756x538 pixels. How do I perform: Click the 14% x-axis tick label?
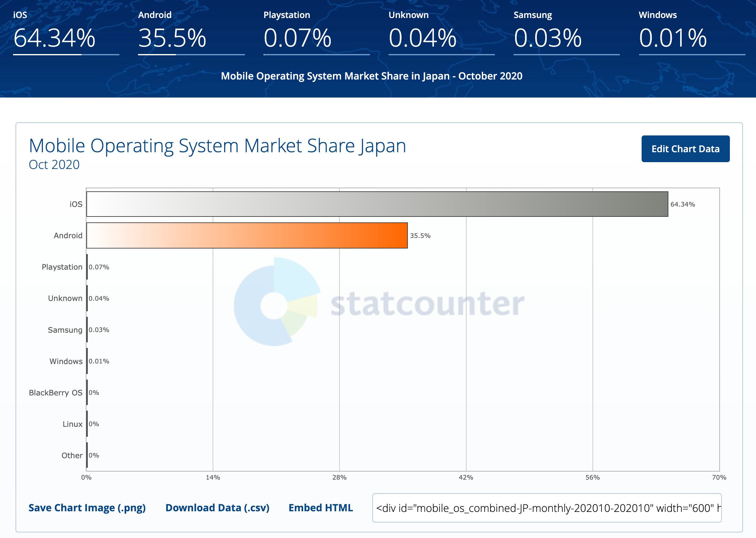[x=213, y=477]
